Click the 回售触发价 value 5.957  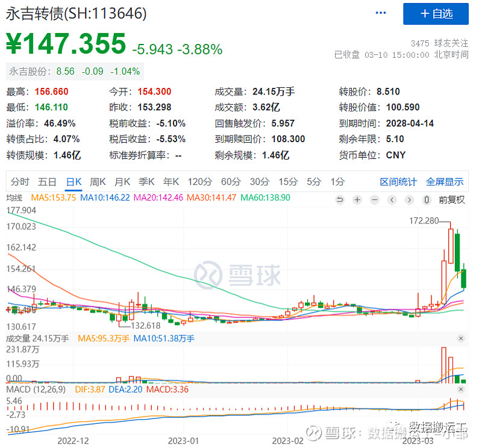point(283,123)
